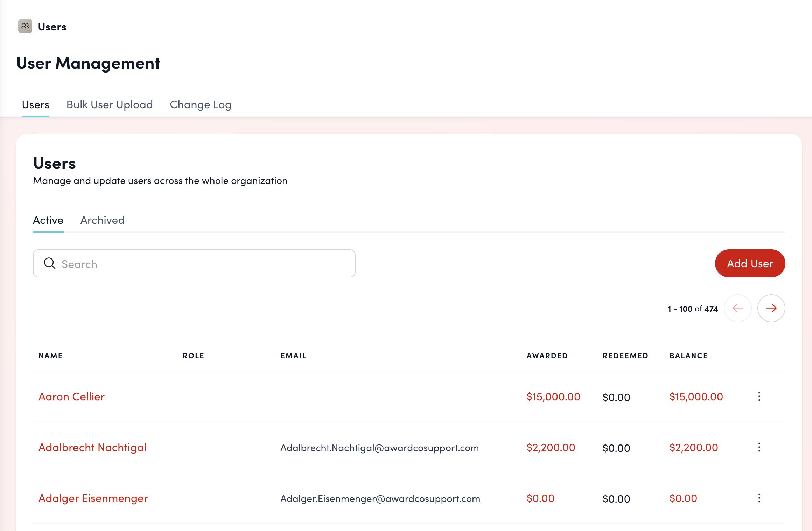Image resolution: width=812 pixels, height=531 pixels.
Task: Open Adalbrecht Nachtigal's user profile link
Action: click(x=92, y=448)
